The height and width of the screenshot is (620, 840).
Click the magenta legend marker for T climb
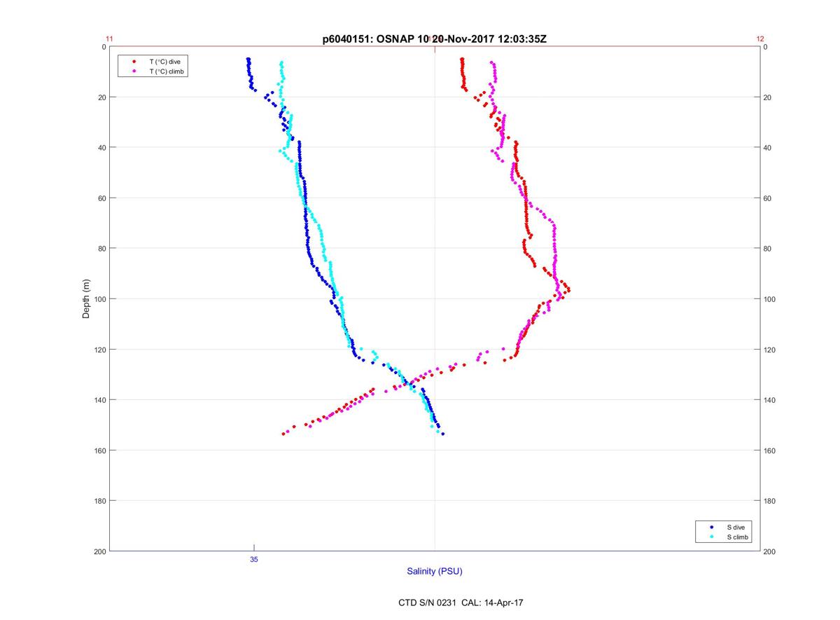tap(134, 71)
